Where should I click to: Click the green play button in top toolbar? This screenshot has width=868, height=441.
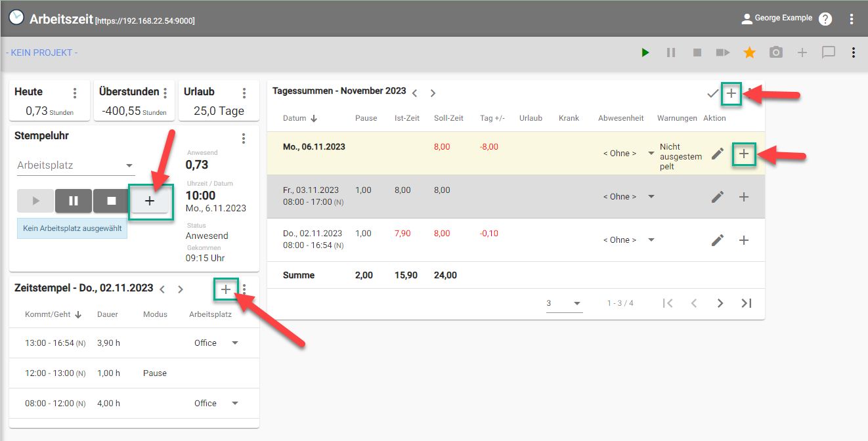point(645,52)
